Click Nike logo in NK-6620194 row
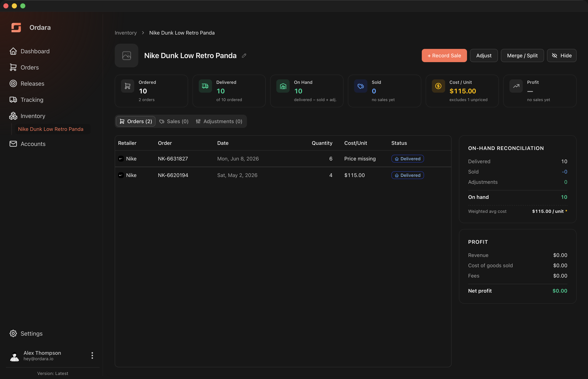 click(x=121, y=175)
